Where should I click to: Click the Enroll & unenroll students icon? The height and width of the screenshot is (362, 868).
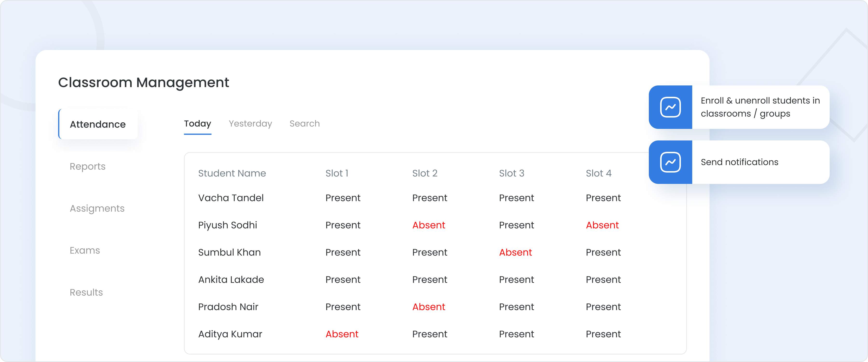(671, 107)
